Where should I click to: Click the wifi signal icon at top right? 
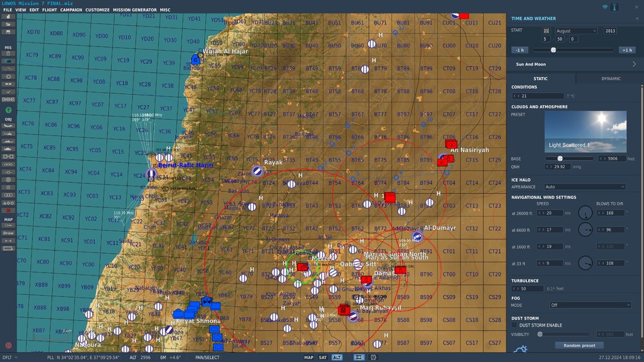pyautogui.click(x=605, y=7)
